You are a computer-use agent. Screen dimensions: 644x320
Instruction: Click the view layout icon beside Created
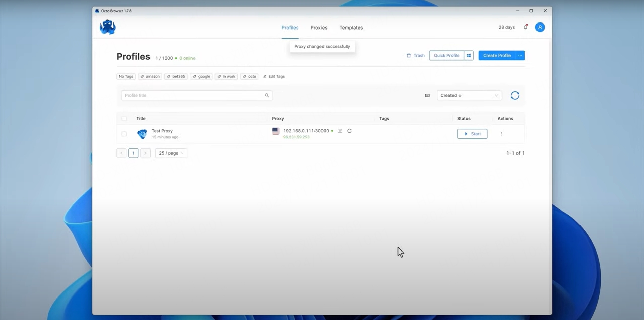click(x=427, y=96)
